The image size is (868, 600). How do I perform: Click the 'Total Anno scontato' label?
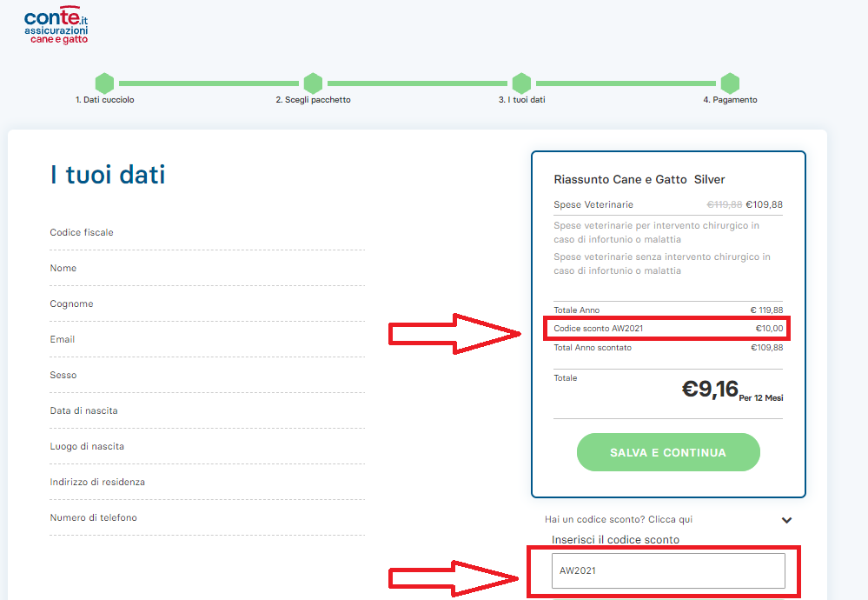coord(593,347)
